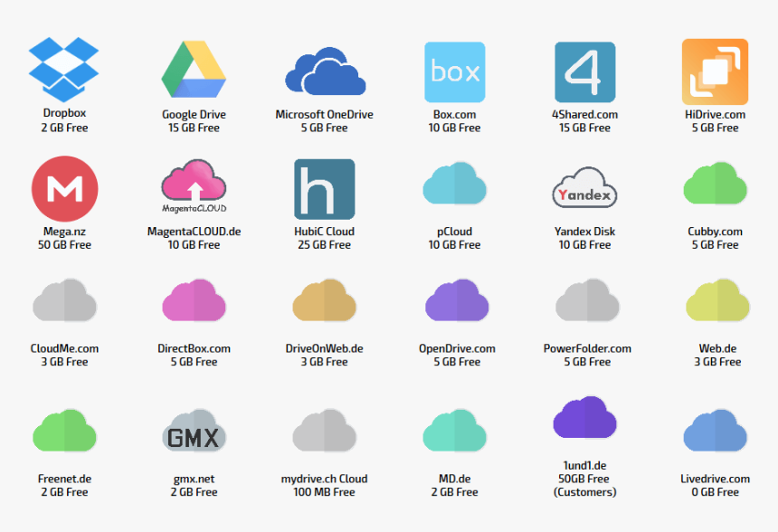
Task: Click the DriveOnWeb.de name label
Action: (x=325, y=349)
